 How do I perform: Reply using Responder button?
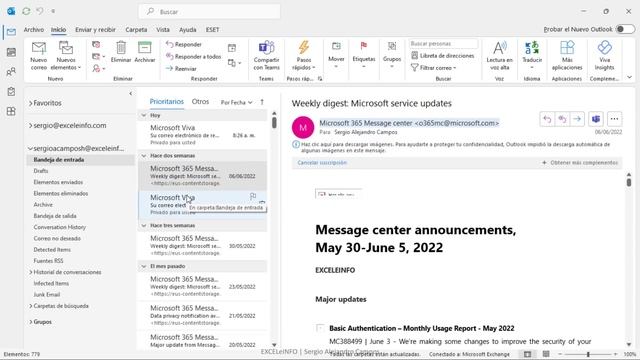point(184,44)
